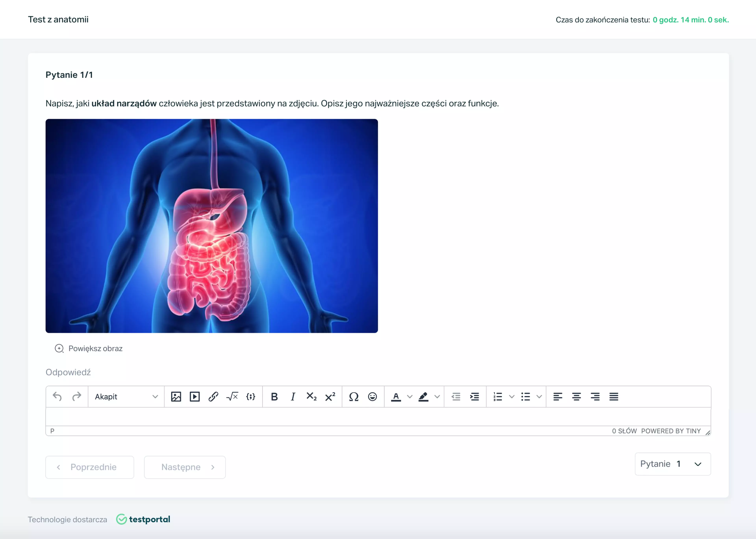Click inside the answer text area

pyautogui.click(x=378, y=417)
